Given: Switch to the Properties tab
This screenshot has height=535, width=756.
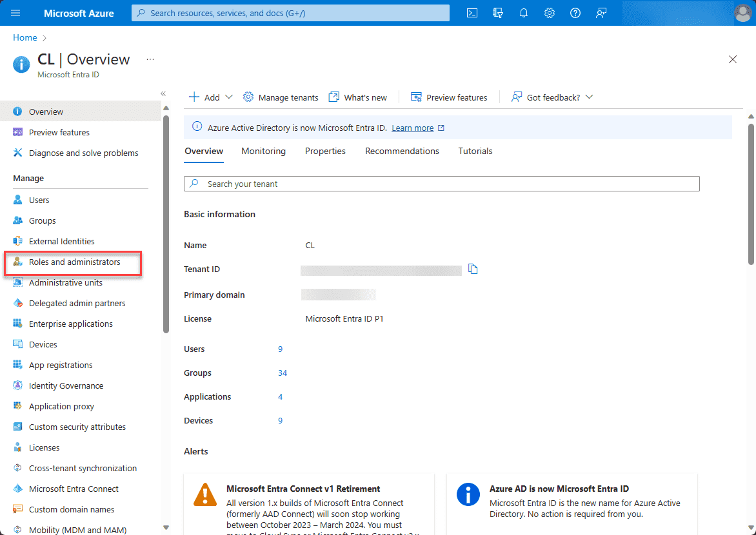Looking at the screenshot, I should pyautogui.click(x=325, y=151).
